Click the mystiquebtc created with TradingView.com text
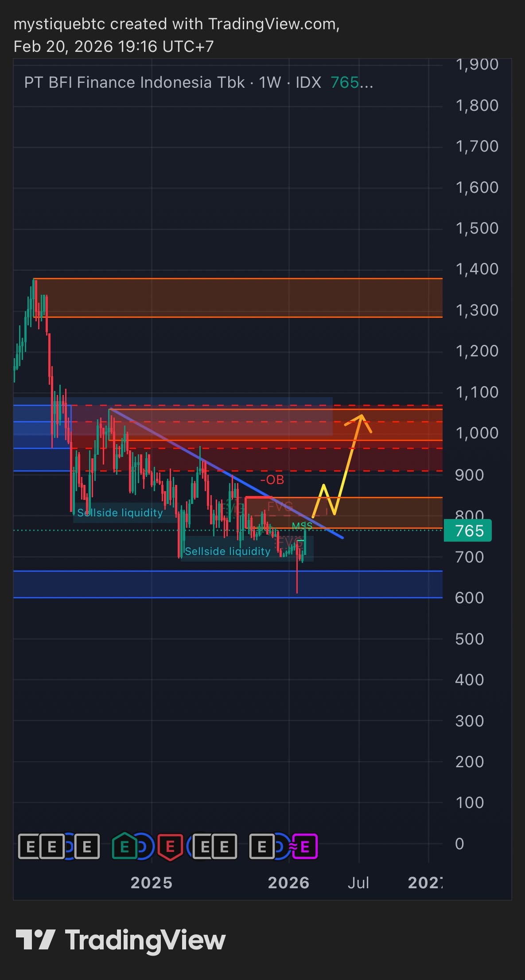 [x=177, y=24]
